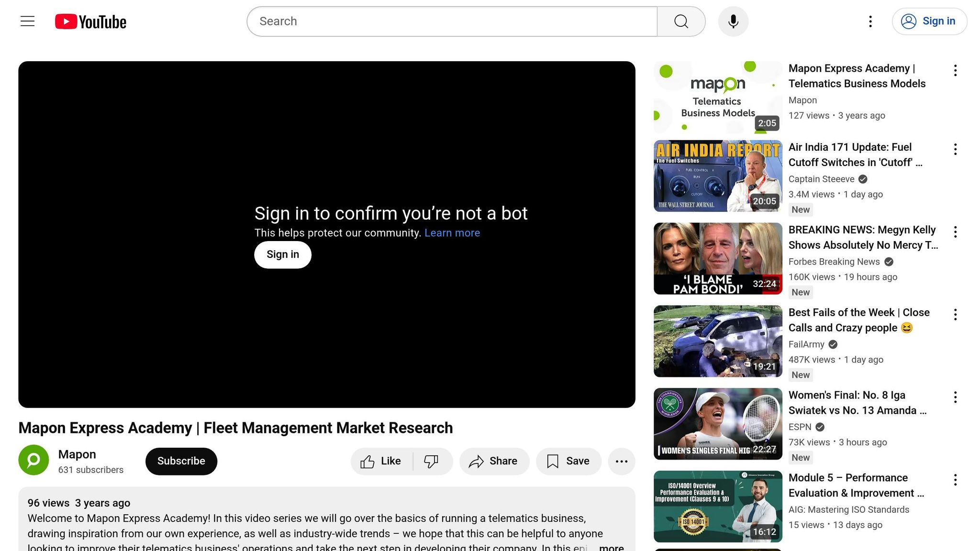Screen dimensions: 980x551
Task: Click Sign in button inside video player
Action: point(283,254)
